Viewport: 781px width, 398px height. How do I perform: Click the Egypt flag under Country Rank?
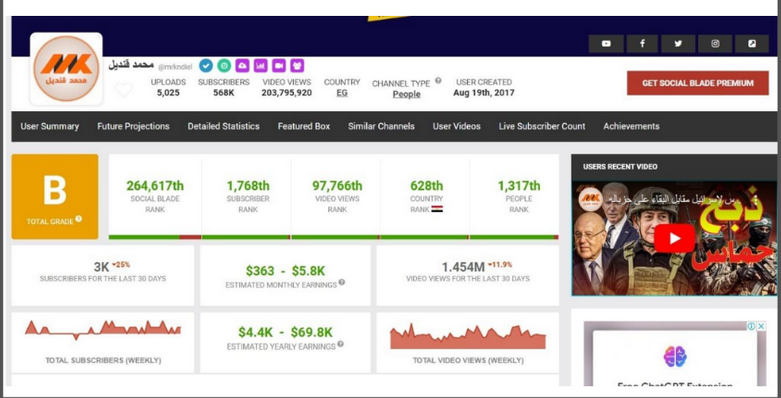437,209
